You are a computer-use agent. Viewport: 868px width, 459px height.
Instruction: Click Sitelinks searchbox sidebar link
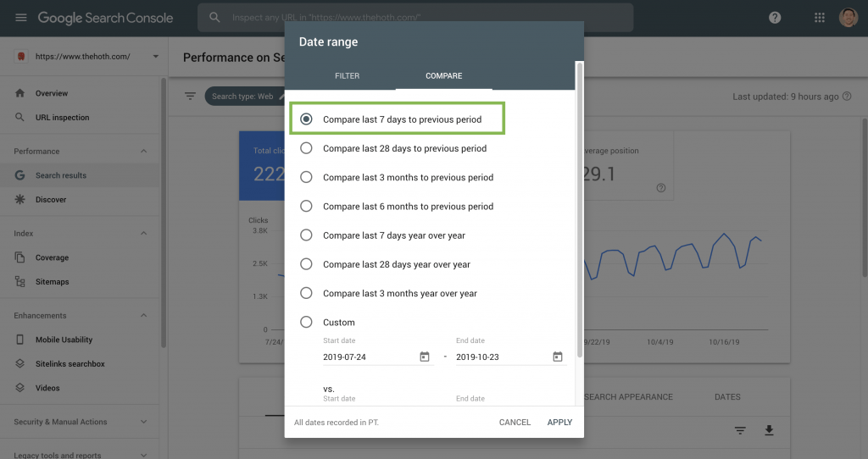70,363
